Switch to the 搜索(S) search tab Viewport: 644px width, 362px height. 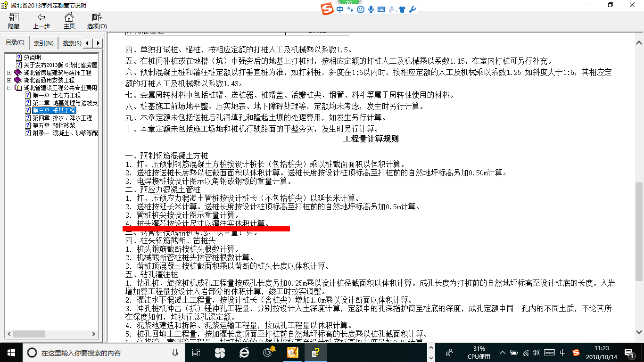(71, 43)
